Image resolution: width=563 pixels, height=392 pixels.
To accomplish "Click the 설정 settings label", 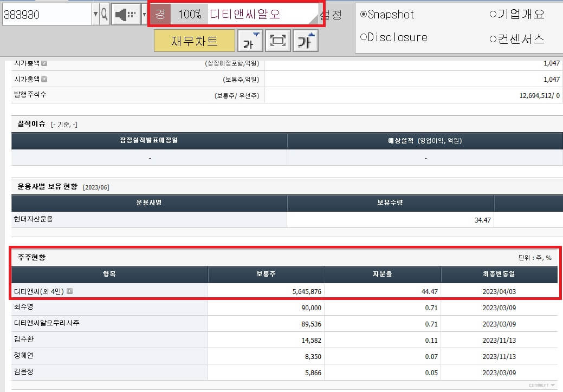I will coord(331,15).
